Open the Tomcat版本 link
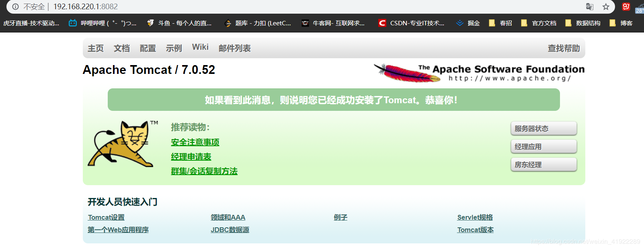Screen dimensions: 644x249 click(x=476, y=230)
